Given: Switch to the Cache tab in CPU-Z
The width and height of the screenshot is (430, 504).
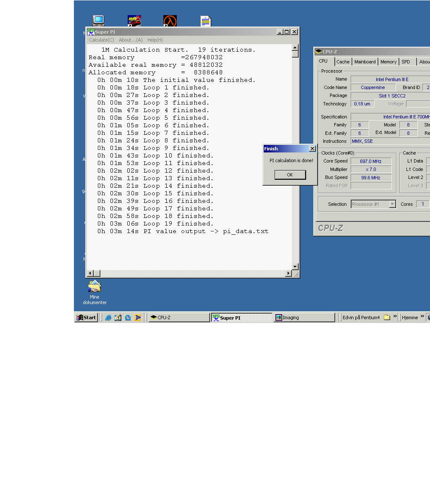Looking at the screenshot, I should [343, 62].
